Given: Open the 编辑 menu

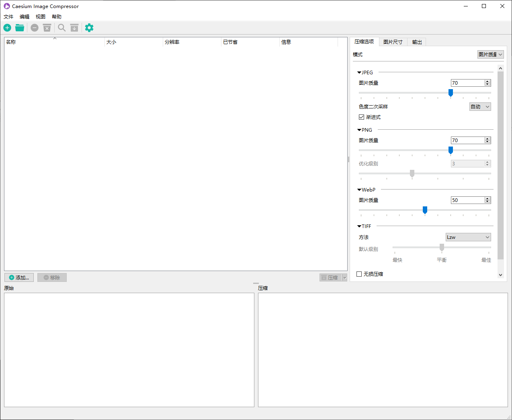Looking at the screenshot, I should [x=25, y=17].
